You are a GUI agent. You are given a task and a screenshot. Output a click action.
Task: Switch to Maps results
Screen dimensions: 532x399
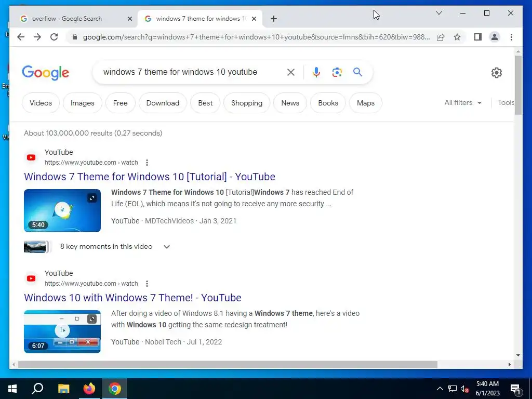pos(366,103)
